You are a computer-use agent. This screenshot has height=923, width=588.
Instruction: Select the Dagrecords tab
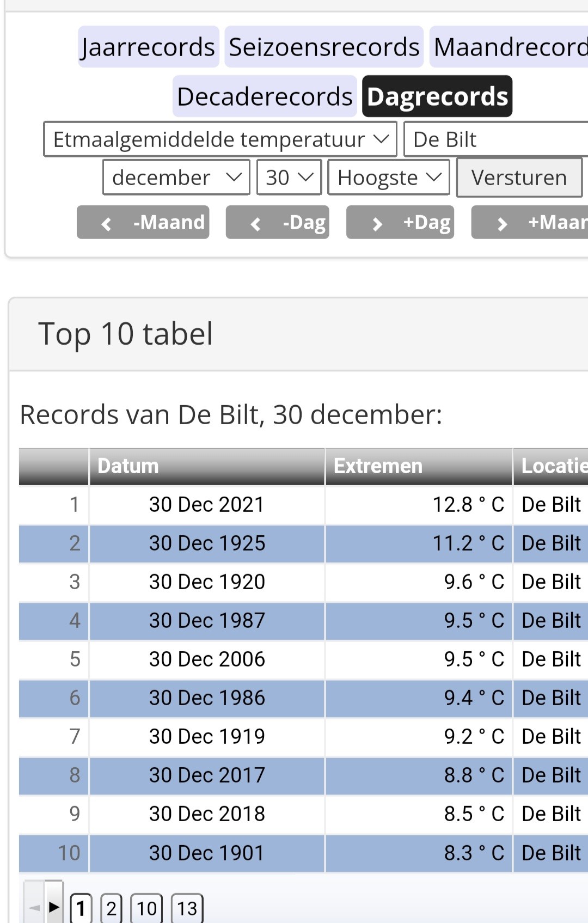(x=437, y=96)
